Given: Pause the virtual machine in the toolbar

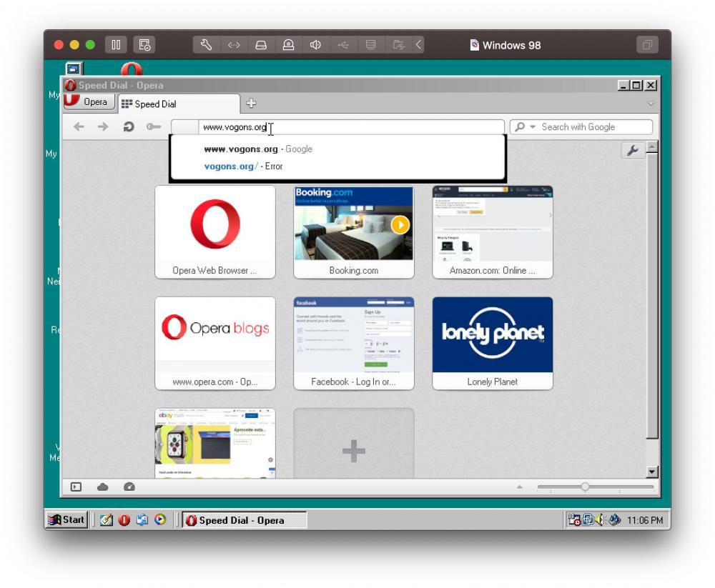Looking at the screenshot, I should point(117,45).
